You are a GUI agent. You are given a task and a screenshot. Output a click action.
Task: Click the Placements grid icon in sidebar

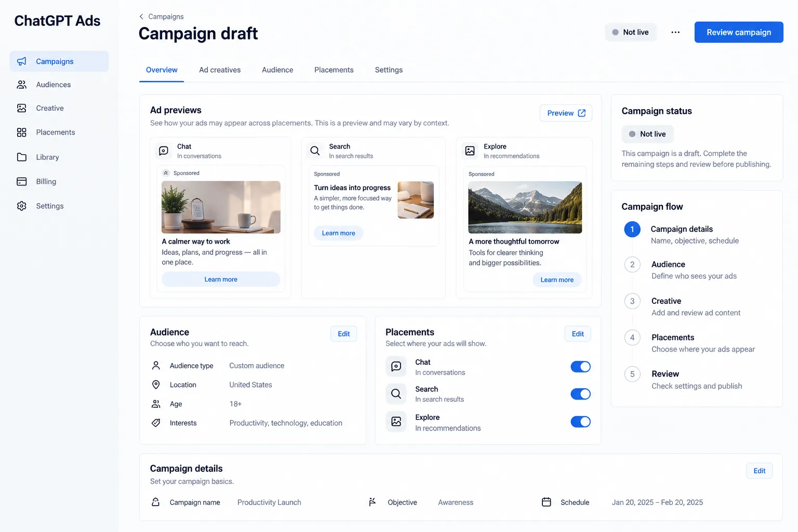pos(21,132)
